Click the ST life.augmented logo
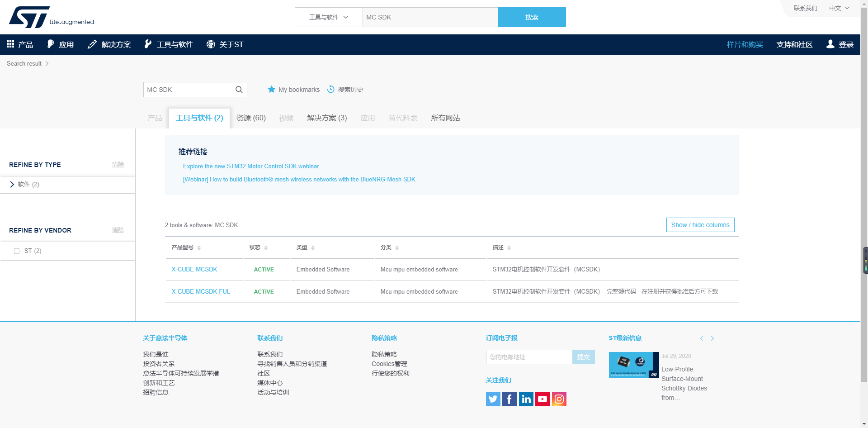 coord(51,17)
